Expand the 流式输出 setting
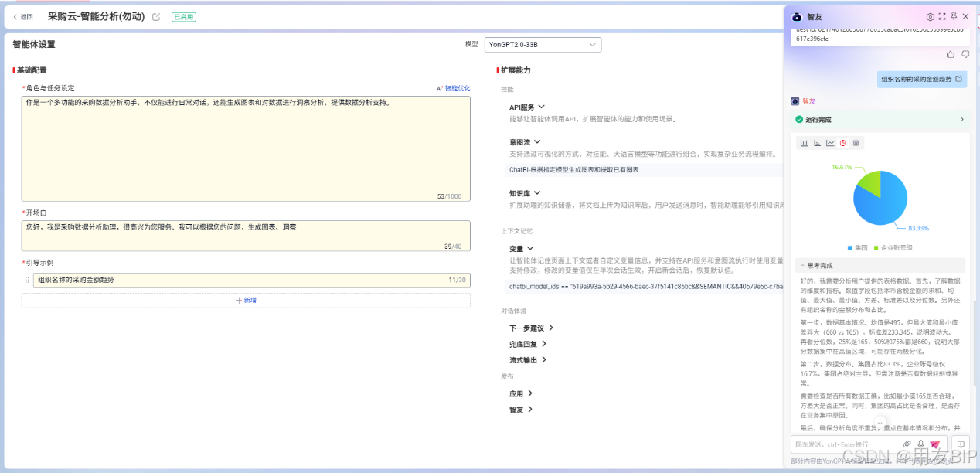 [544, 359]
